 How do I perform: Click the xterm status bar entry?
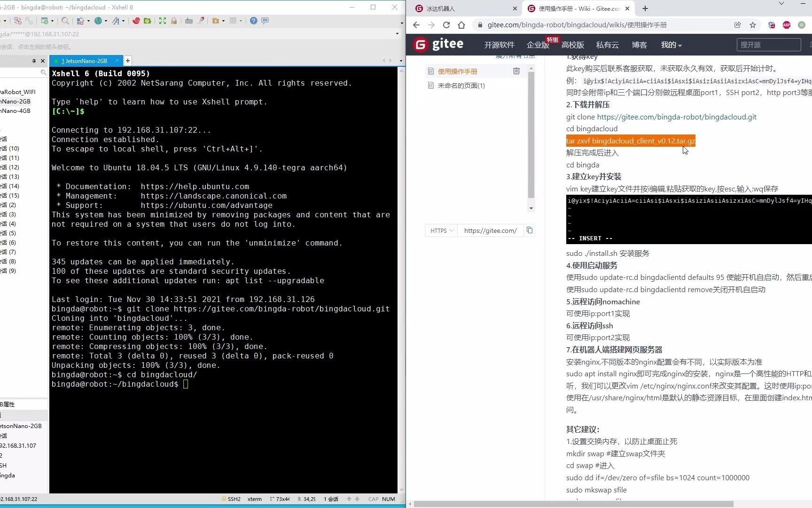click(255, 499)
